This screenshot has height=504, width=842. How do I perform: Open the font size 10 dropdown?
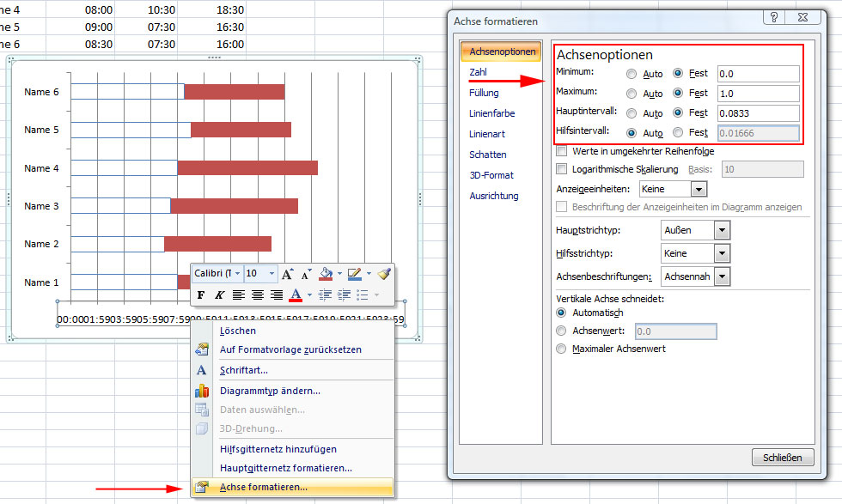point(272,274)
